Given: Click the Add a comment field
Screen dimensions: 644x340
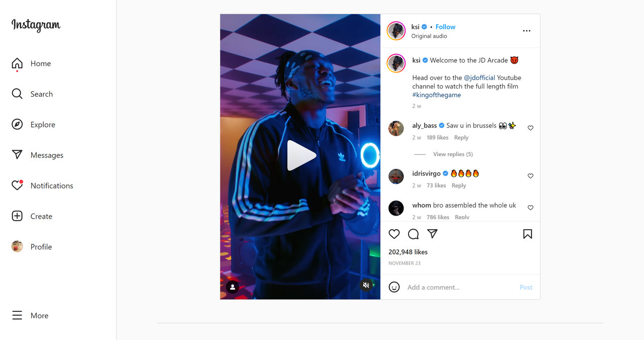Looking at the screenshot, I should click(460, 287).
